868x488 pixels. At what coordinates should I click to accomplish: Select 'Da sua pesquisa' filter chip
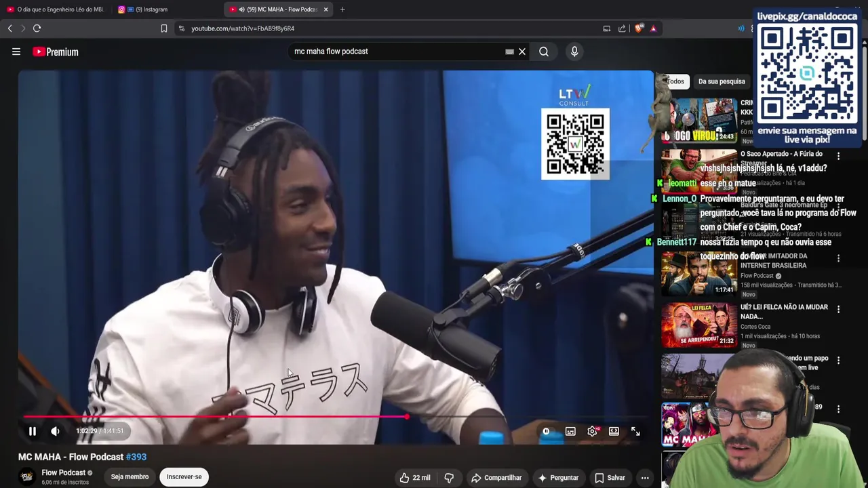pyautogui.click(x=722, y=81)
